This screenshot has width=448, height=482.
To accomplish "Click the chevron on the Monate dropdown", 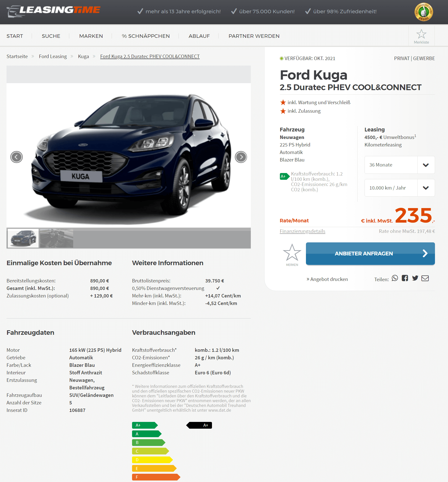I will click(x=426, y=165).
